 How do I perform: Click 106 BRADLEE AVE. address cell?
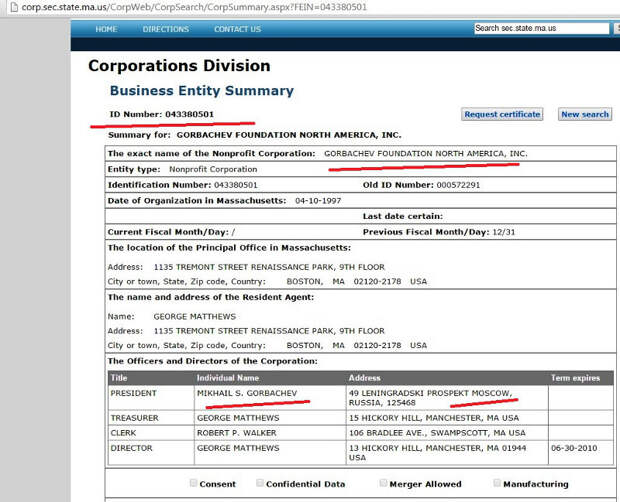click(x=447, y=433)
